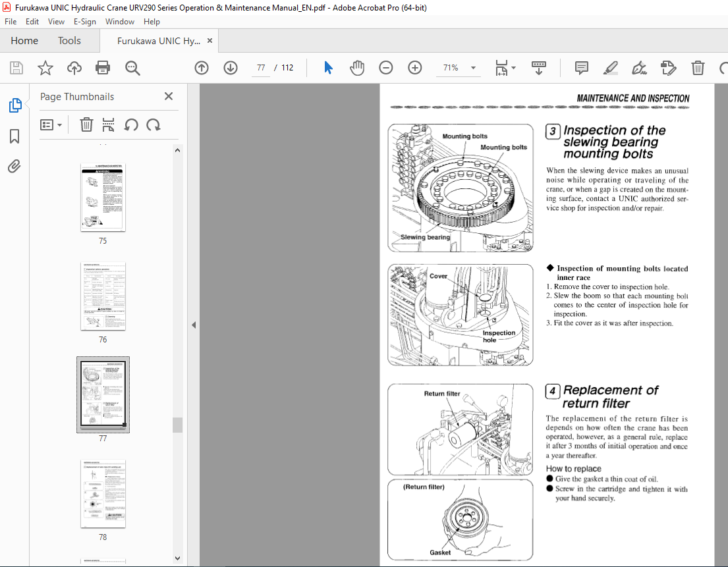This screenshot has width=728, height=567.
Task: Open the thumbnail Options dropdown menu
Action: click(x=51, y=125)
